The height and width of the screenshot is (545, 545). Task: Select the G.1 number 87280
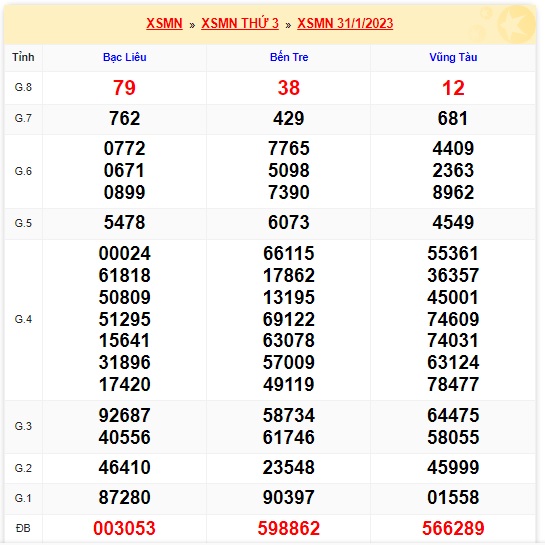tap(124, 497)
